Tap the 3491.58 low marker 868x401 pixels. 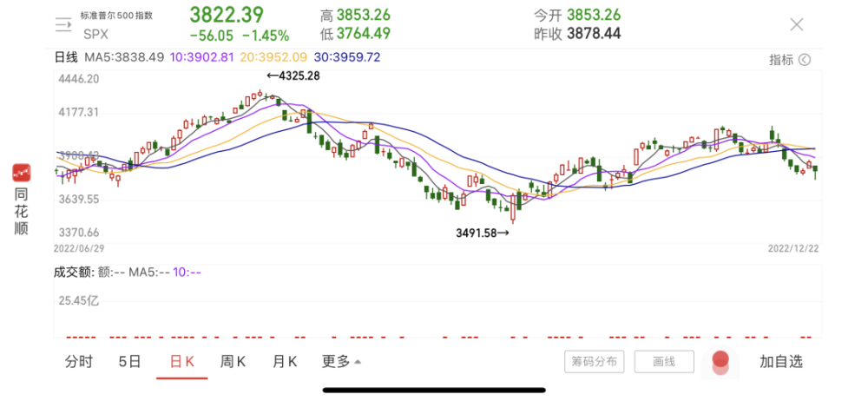tap(482, 233)
